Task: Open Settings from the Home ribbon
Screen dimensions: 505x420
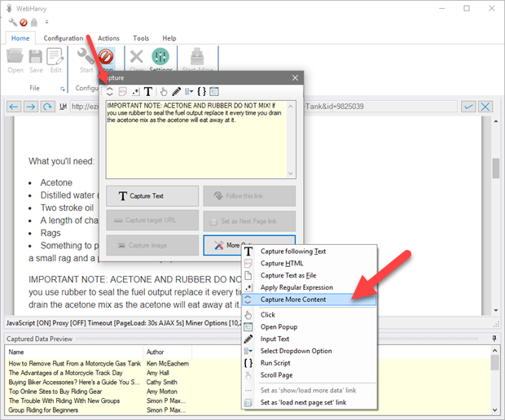Action: (x=160, y=60)
